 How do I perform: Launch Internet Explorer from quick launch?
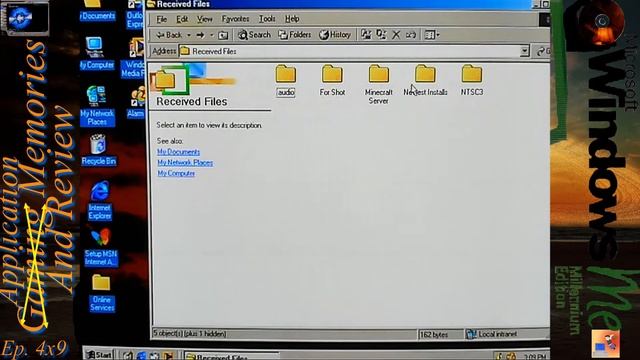[141, 356]
